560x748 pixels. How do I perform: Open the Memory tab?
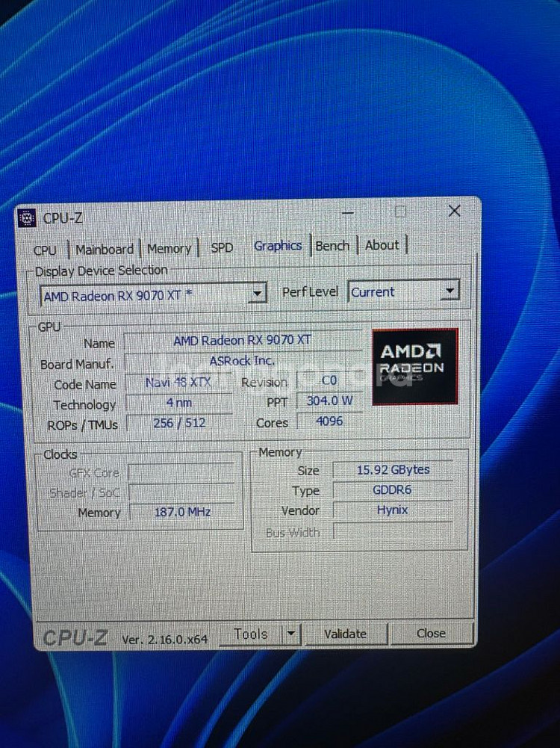(x=169, y=249)
